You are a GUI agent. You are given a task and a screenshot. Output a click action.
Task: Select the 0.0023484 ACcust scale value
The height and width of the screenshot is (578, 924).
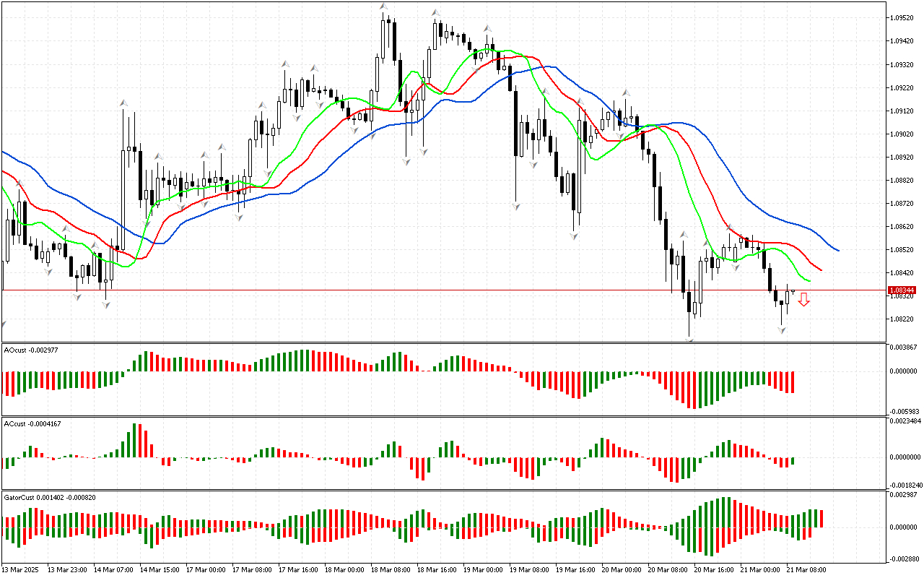[x=905, y=420]
